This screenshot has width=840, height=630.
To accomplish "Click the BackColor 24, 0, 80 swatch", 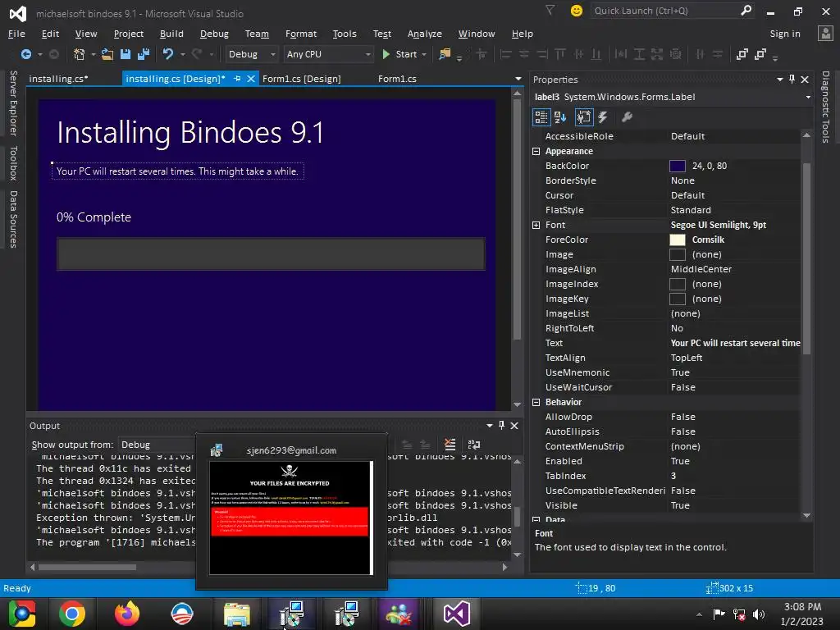I will click(677, 166).
